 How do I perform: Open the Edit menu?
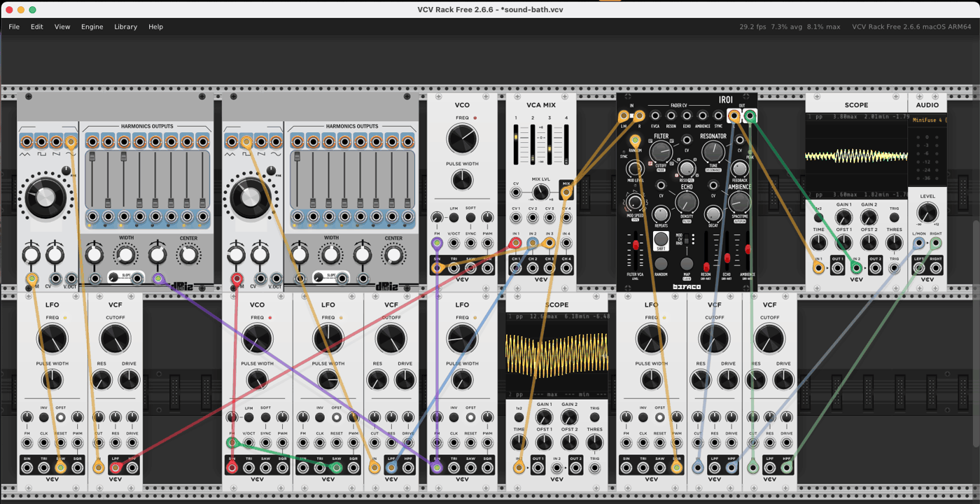tap(36, 27)
